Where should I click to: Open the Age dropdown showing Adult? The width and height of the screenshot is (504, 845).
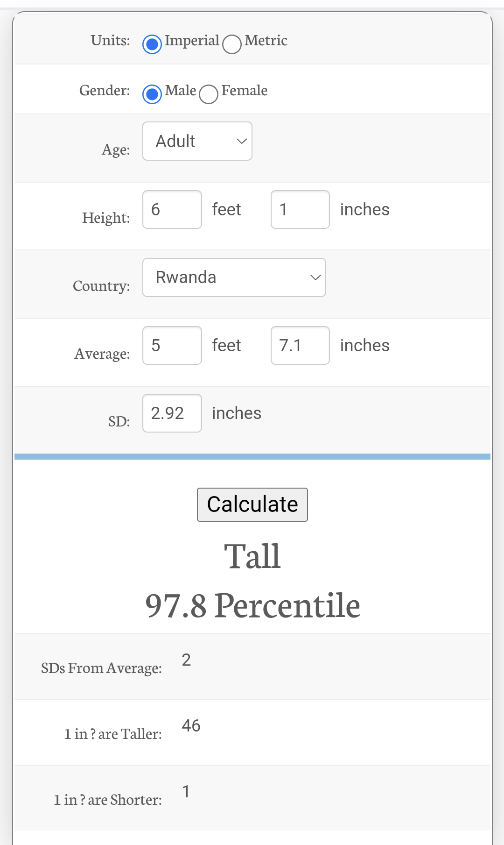tap(197, 141)
